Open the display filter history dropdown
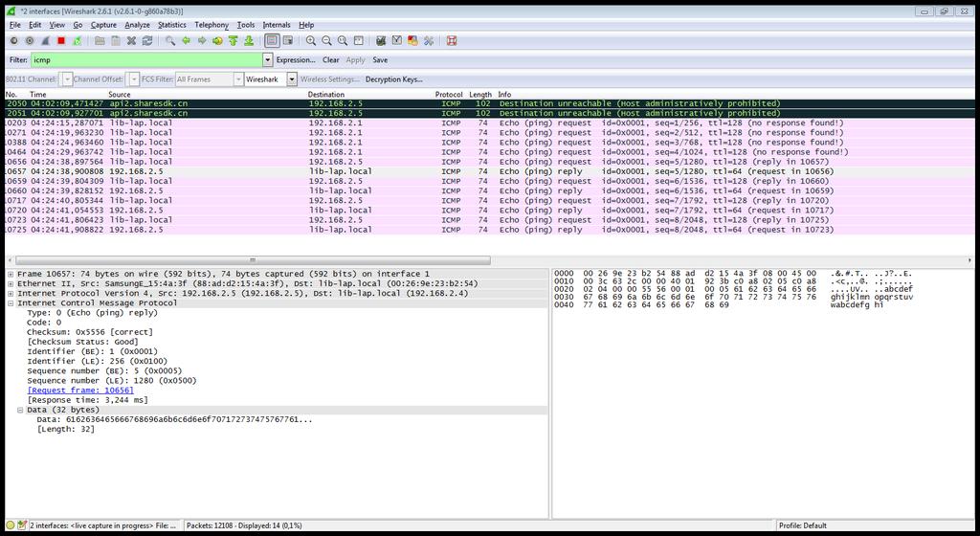Screen dimensions: 980x536 [x=268, y=60]
